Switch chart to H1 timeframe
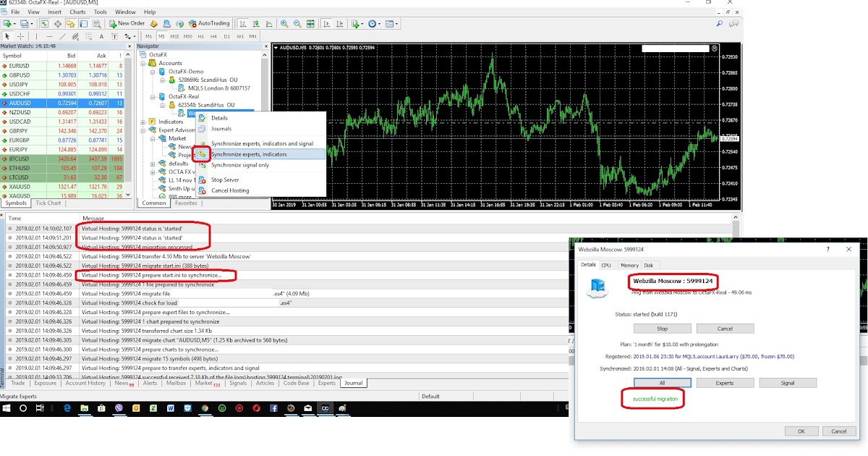Screen dimensions: 868x456 (200, 36)
